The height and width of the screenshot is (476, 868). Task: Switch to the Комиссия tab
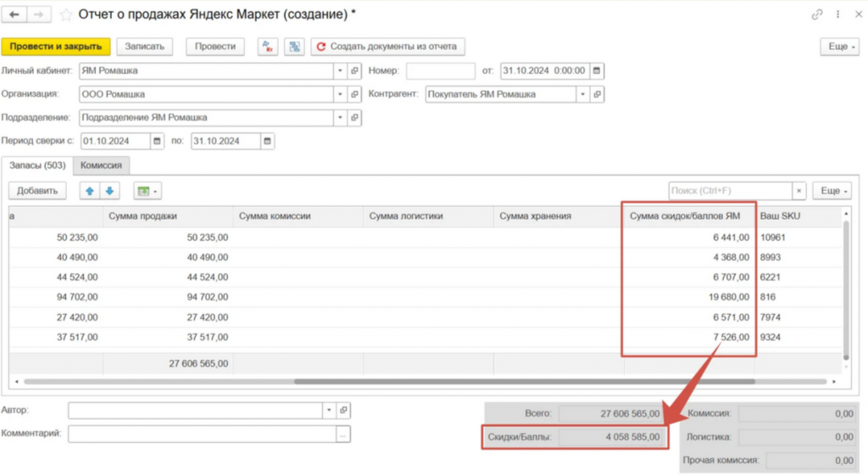(x=101, y=166)
